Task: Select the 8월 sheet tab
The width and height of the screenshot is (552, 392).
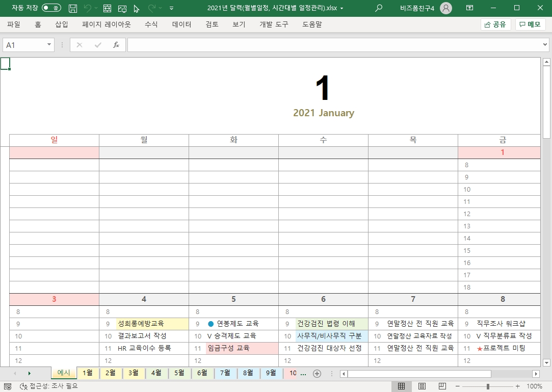Action: 248,373
